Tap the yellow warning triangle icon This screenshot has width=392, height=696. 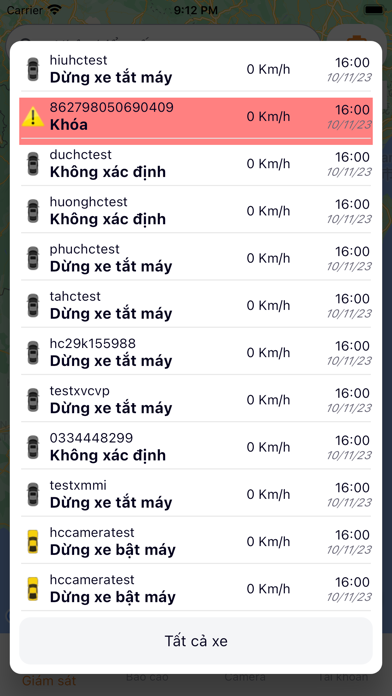coord(33,117)
